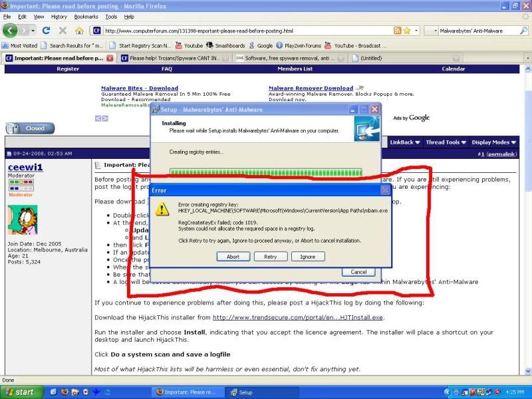Image resolution: width=532 pixels, height=399 pixels.
Task: Reload the page with the refresh icon
Action: click(x=46, y=31)
